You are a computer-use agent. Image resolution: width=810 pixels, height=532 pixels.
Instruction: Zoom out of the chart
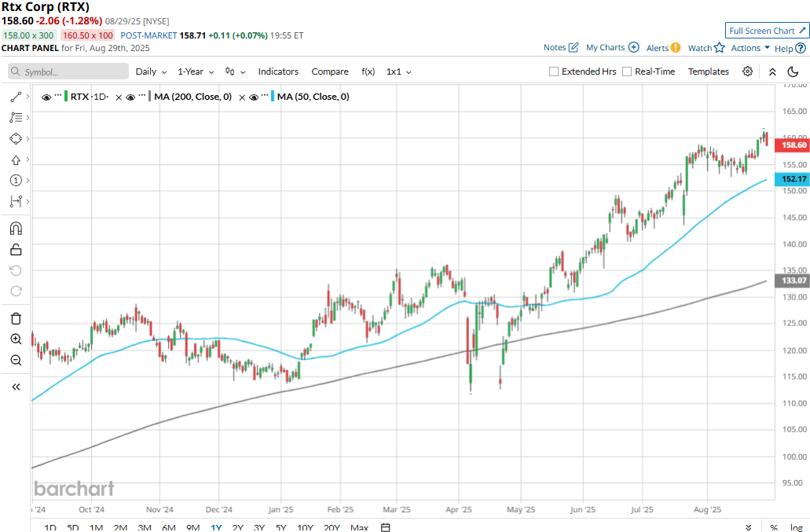coord(16,360)
